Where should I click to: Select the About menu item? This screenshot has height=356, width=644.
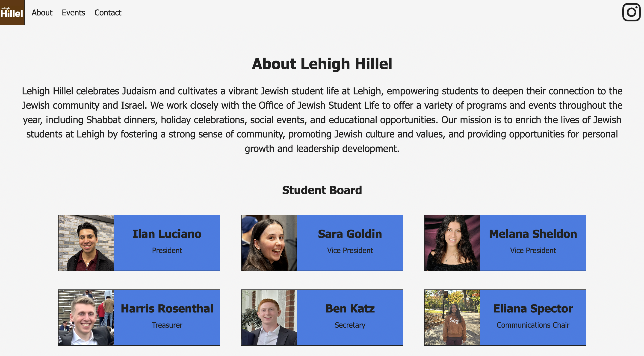tap(42, 13)
